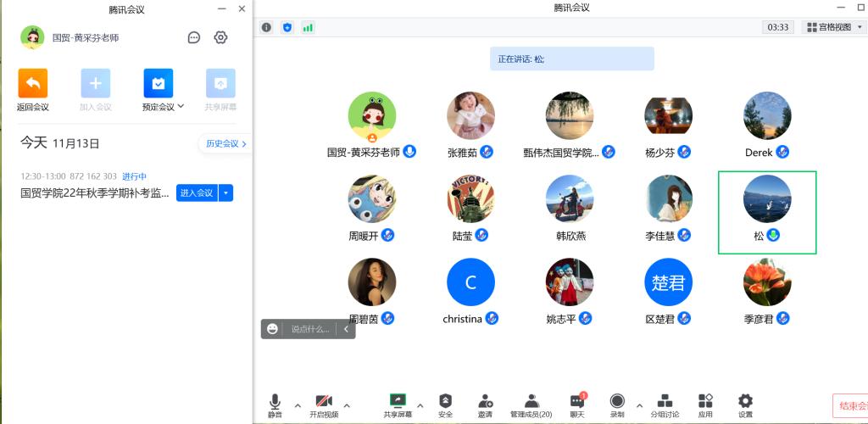868x424 pixels.
Task: Click the 邀请 invite icon
Action: 485,403
